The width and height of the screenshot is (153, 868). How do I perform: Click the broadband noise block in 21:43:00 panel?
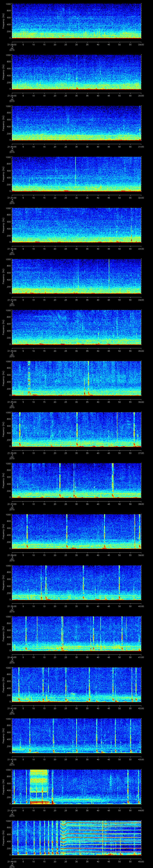[x=39, y=786]
